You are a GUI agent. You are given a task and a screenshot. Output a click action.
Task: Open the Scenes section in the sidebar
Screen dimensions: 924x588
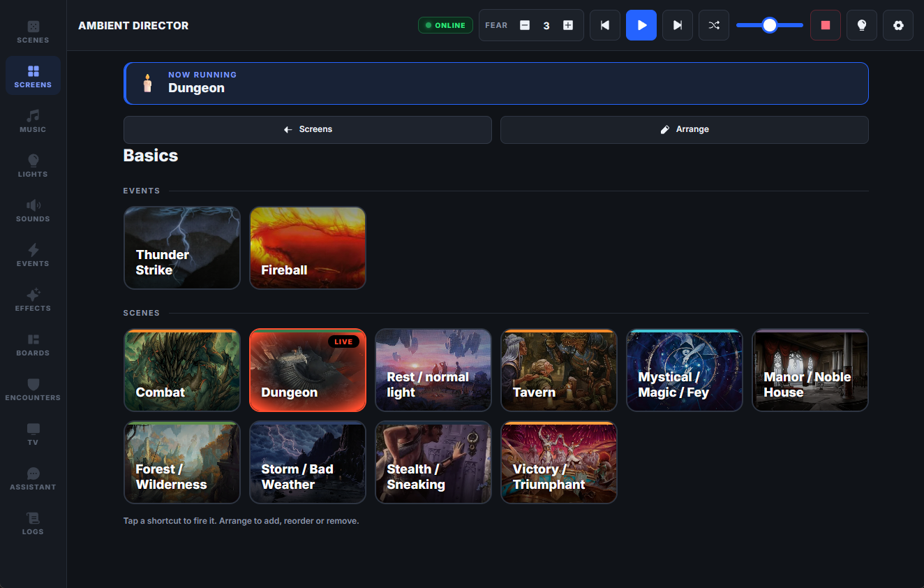pyautogui.click(x=33, y=31)
